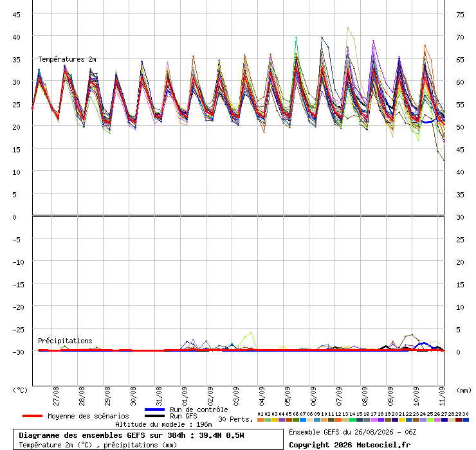476x450 pixels.
Task: Select the bright green swatch for perturbation 14
Action: tap(352, 420)
